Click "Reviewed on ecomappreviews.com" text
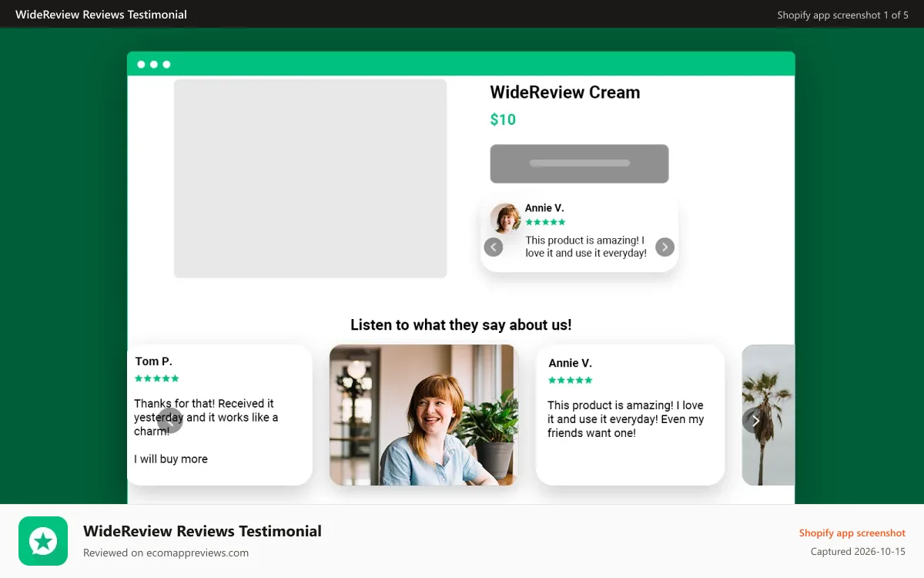 (166, 553)
